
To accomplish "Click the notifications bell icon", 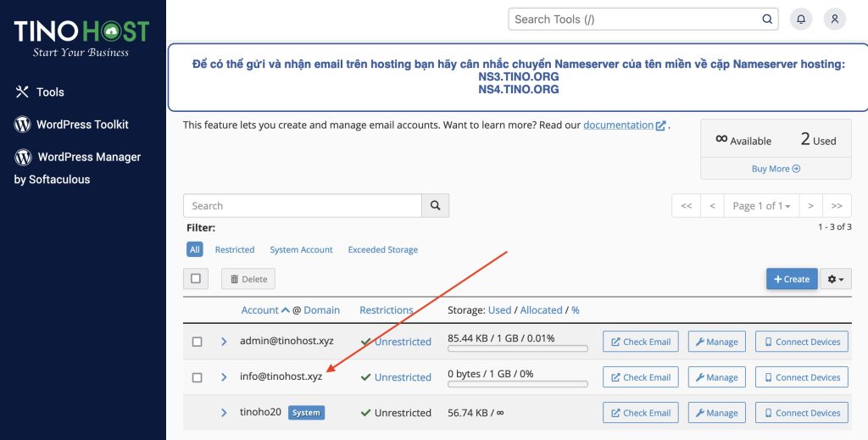I will [801, 19].
